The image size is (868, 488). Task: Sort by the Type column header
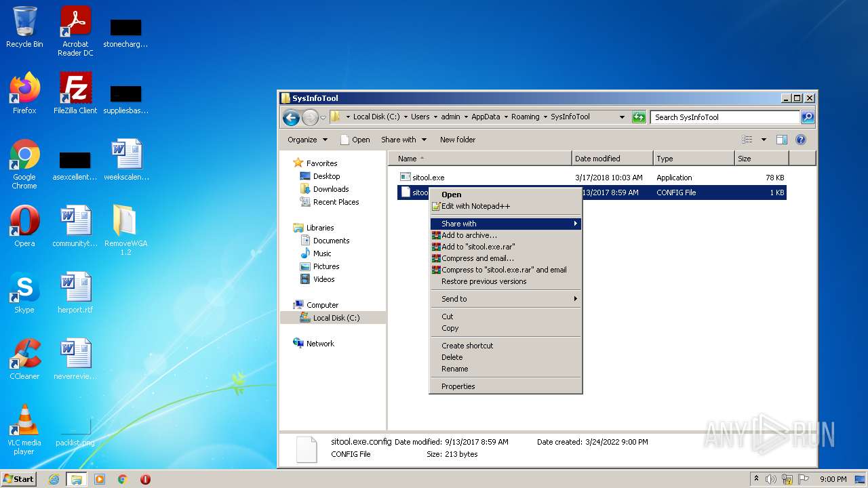pos(694,159)
